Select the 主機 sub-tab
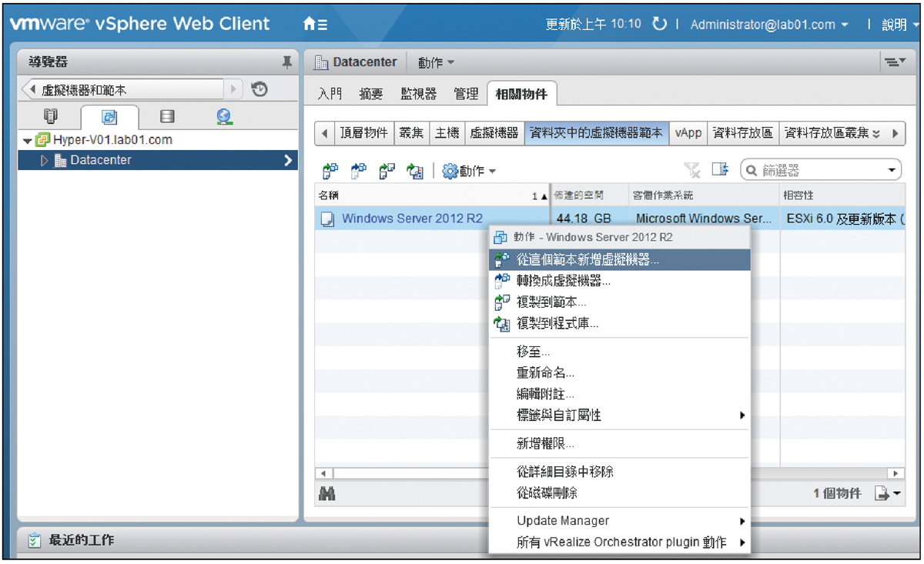The width and height of the screenshot is (924, 564). tap(447, 133)
